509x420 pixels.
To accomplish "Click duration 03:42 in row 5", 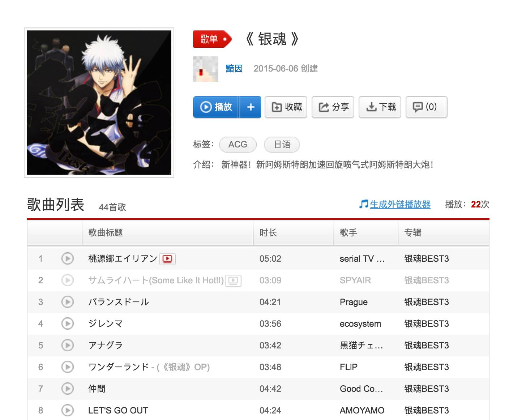I will [x=270, y=345].
